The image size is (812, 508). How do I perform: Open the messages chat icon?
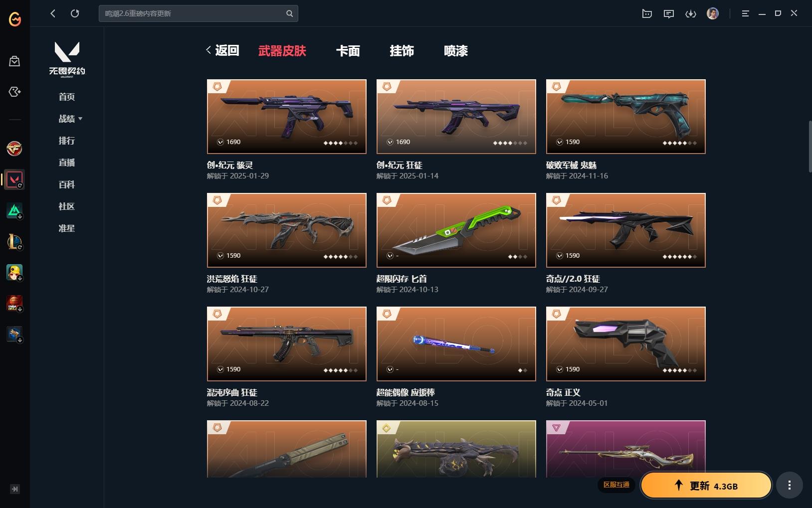pos(669,13)
